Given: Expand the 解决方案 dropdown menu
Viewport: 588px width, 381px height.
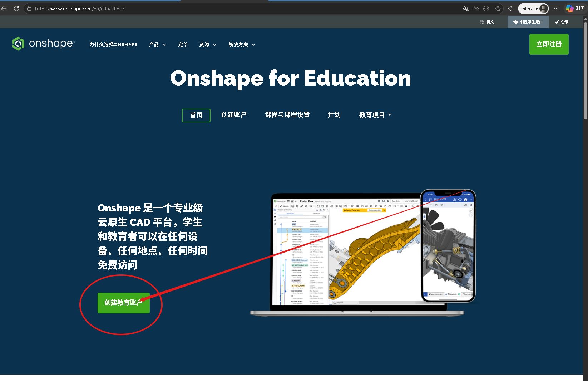Looking at the screenshot, I should [x=242, y=45].
